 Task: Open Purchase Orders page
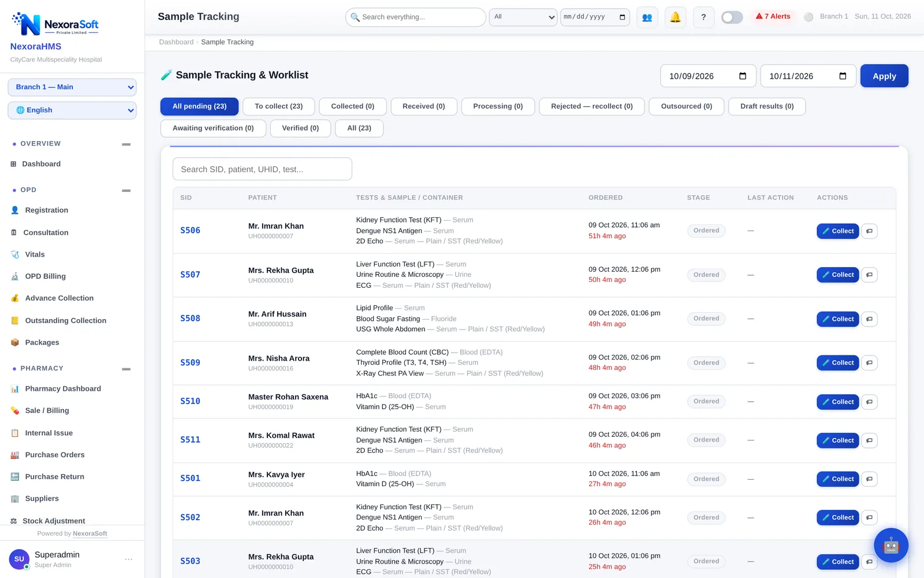tap(55, 455)
